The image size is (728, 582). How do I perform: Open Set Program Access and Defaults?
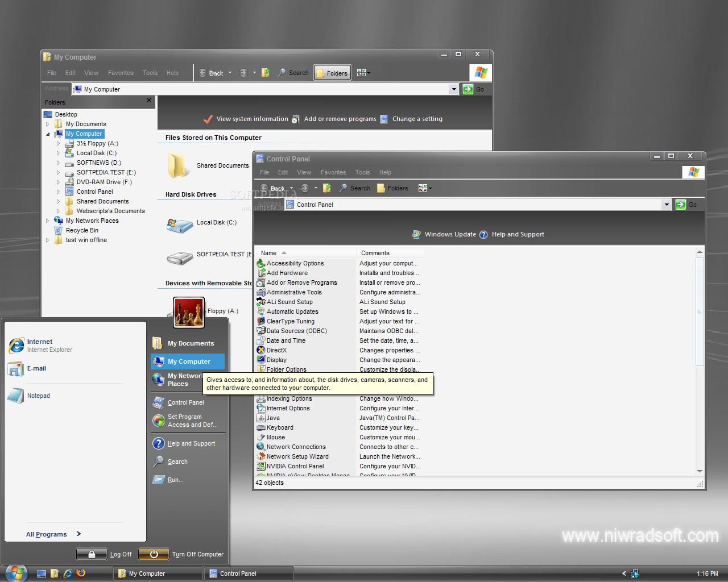click(x=185, y=421)
